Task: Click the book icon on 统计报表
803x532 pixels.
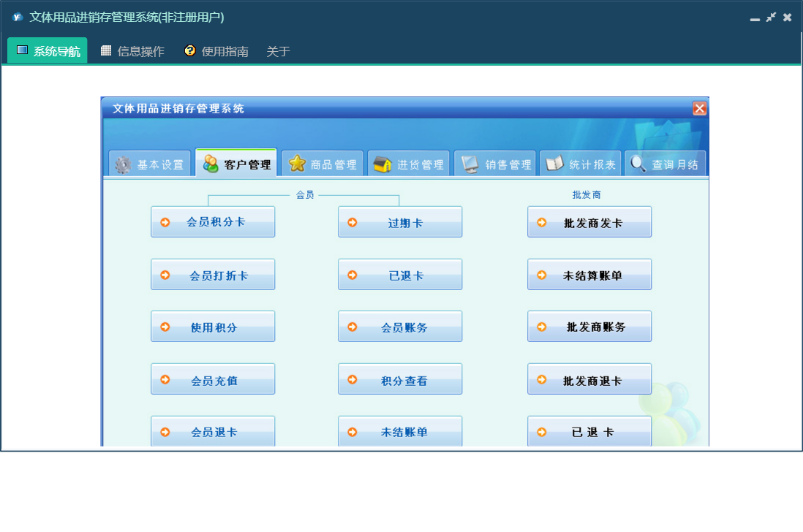Action: tap(554, 164)
